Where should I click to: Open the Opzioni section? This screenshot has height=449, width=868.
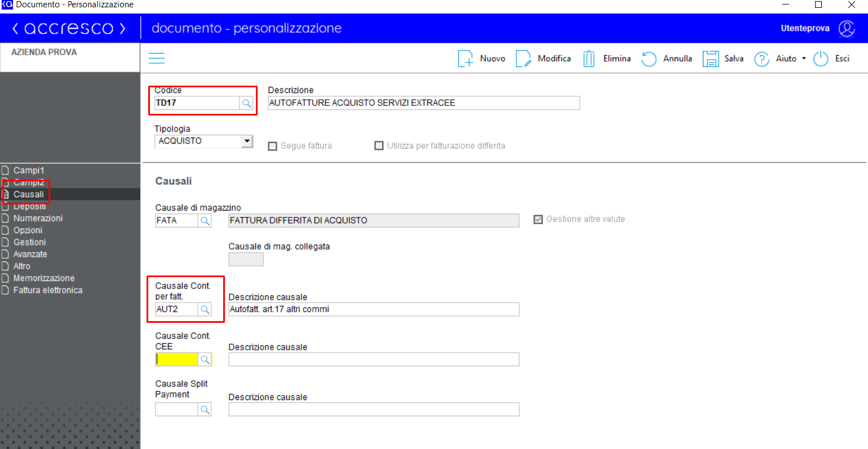pos(28,230)
